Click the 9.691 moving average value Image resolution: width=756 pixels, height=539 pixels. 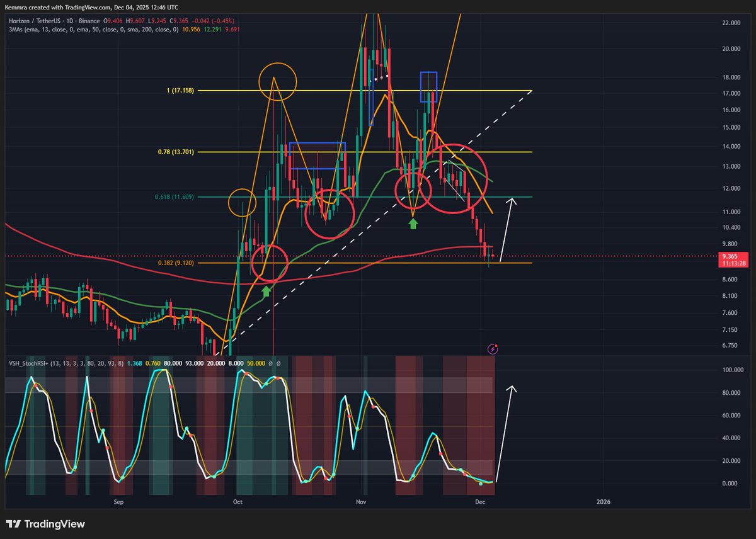coord(234,29)
